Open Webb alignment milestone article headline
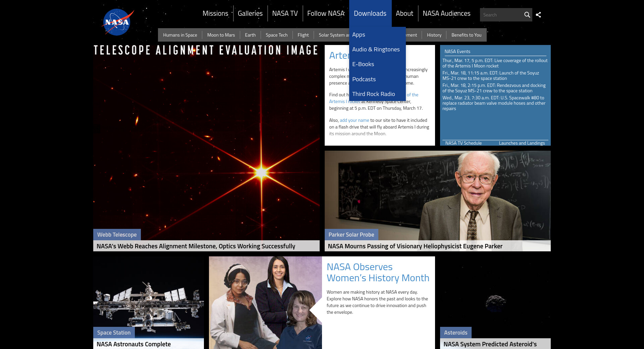Viewport: 644px width, 349px height. (x=196, y=246)
